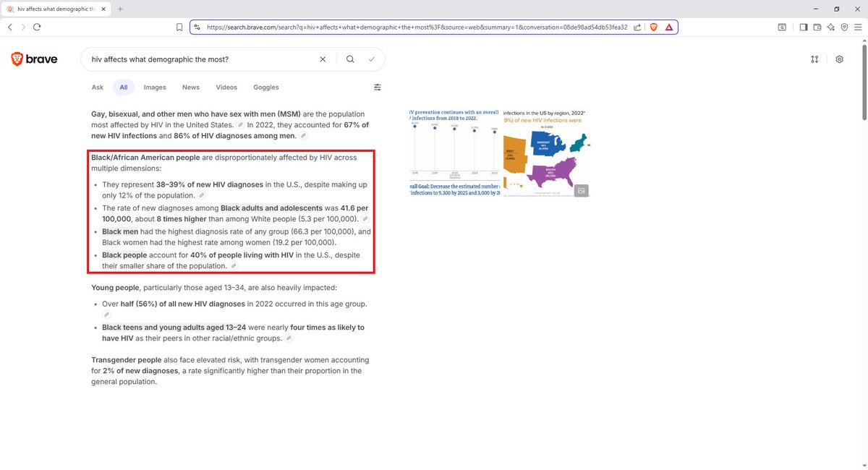The image size is (868, 470).
Task: Click 'Black/African American people' bold text
Action: tap(145, 157)
